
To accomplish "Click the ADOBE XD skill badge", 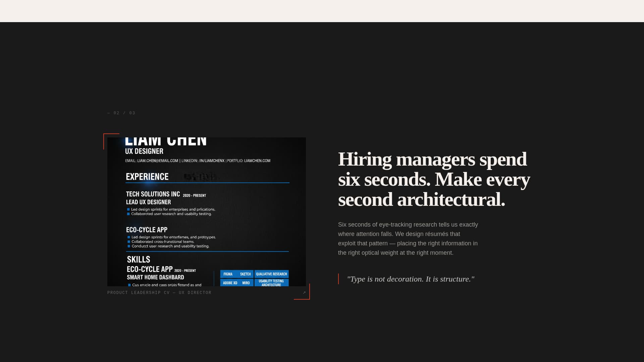I will tap(230, 283).
